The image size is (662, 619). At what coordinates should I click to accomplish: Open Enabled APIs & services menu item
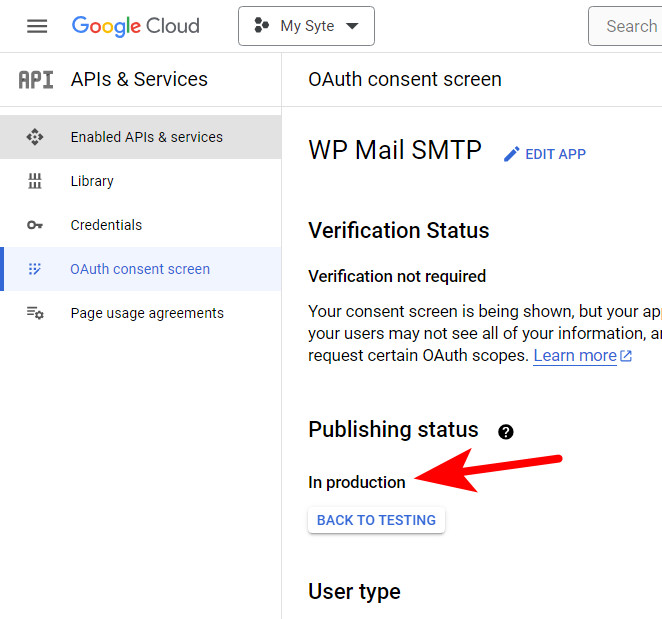pyautogui.click(x=141, y=137)
